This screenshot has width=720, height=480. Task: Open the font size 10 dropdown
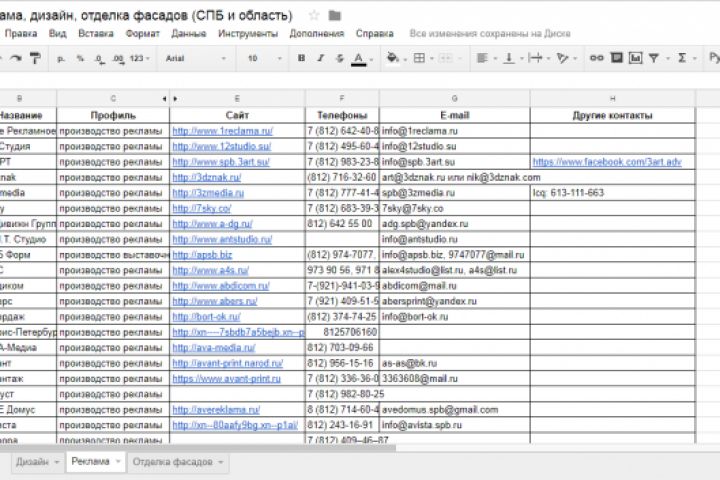click(x=265, y=58)
